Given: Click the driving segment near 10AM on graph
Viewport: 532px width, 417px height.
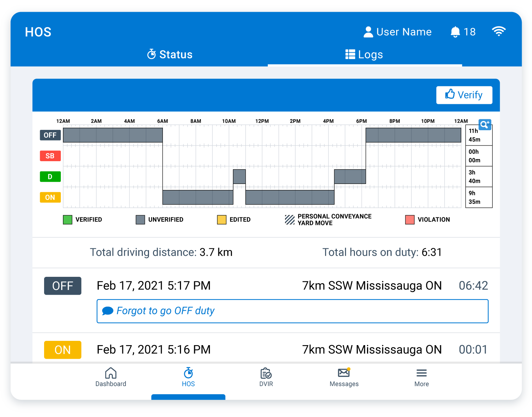Looking at the screenshot, I should coord(239,176).
